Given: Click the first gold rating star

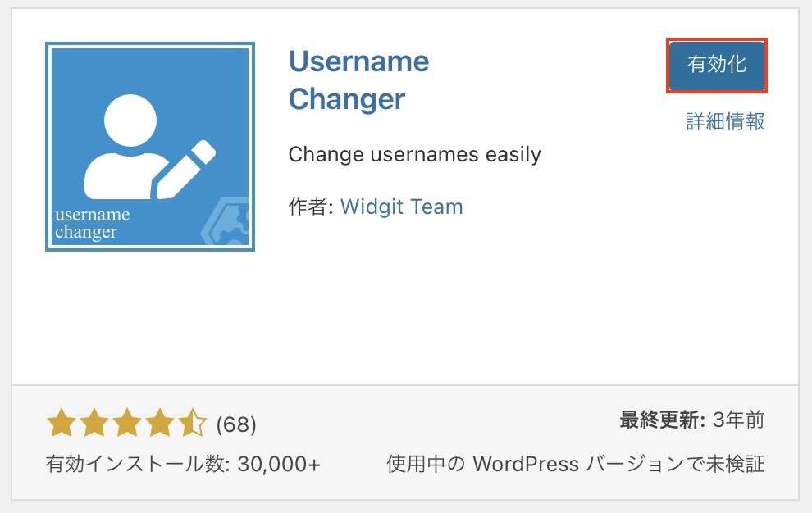Looking at the screenshot, I should tap(61, 424).
